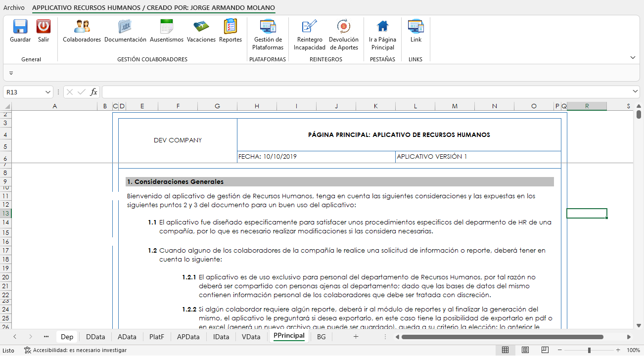Switch to the Dep sheet tab
This screenshot has height=356, width=644.
[x=67, y=337]
